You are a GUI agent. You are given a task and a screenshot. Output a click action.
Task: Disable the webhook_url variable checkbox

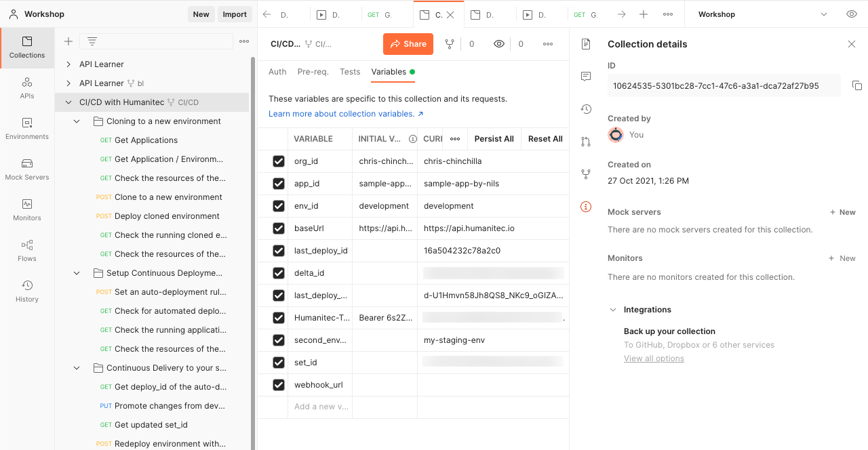coord(278,384)
